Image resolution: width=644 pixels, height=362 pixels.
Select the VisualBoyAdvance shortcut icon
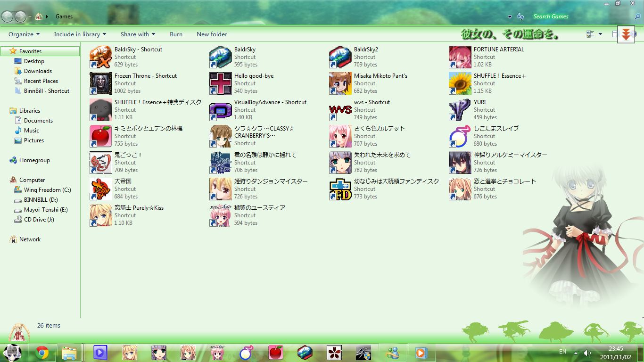[221, 110]
